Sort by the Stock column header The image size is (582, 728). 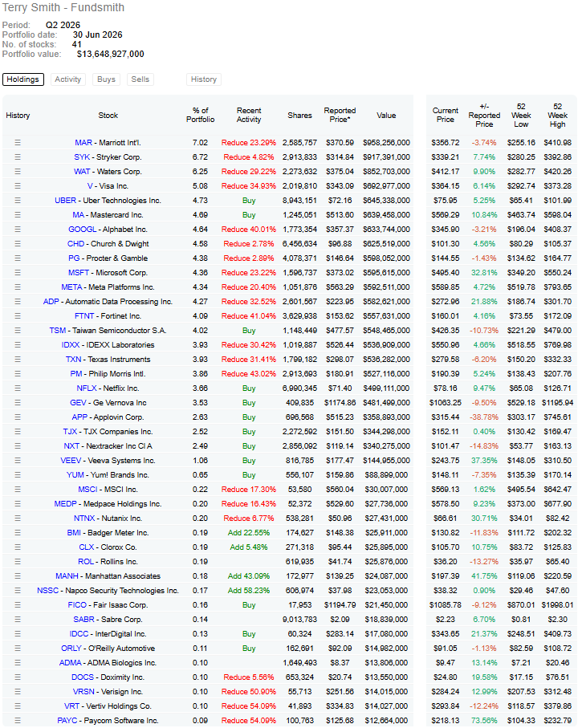[108, 115]
